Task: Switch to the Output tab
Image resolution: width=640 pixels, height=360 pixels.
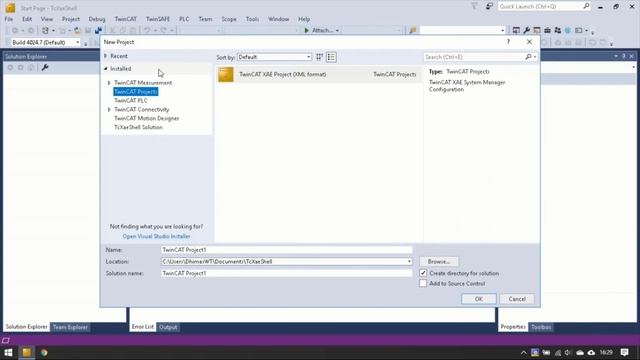Action: point(168,327)
